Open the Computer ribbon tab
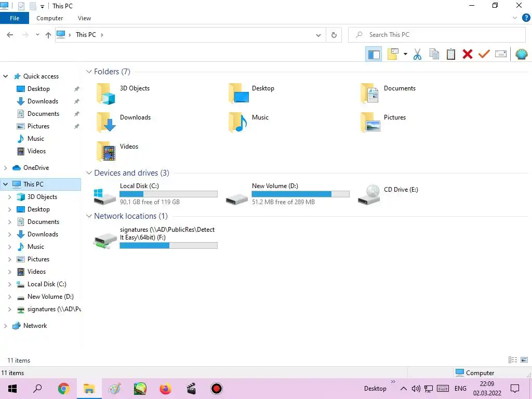The height and width of the screenshot is (399, 532). click(49, 18)
